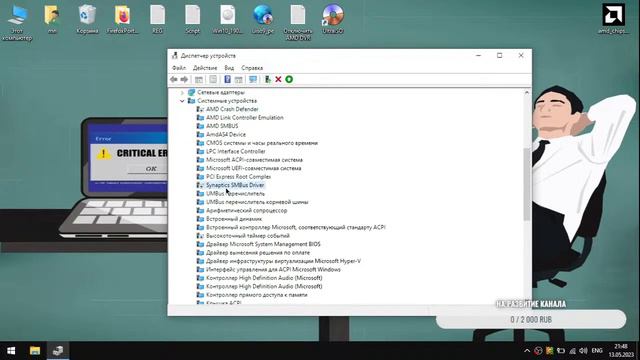Image resolution: width=640 pixels, height=360 pixels.
Task: Open the Файл menu
Action: tap(179, 68)
